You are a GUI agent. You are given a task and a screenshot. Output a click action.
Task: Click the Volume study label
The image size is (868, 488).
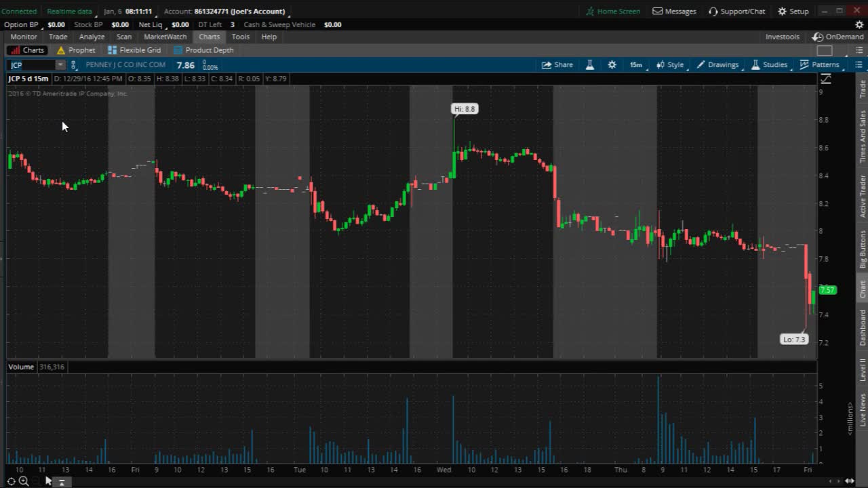click(x=21, y=367)
